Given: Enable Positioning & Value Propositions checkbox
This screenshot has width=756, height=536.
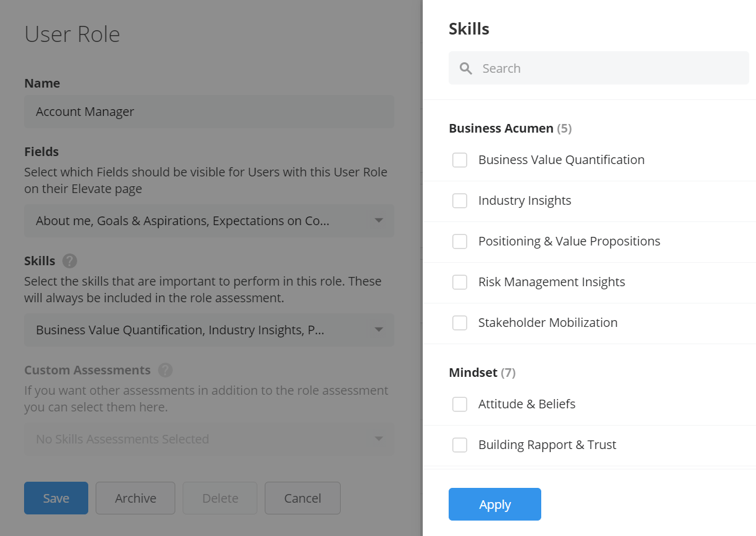Looking at the screenshot, I should click(460, 242).
